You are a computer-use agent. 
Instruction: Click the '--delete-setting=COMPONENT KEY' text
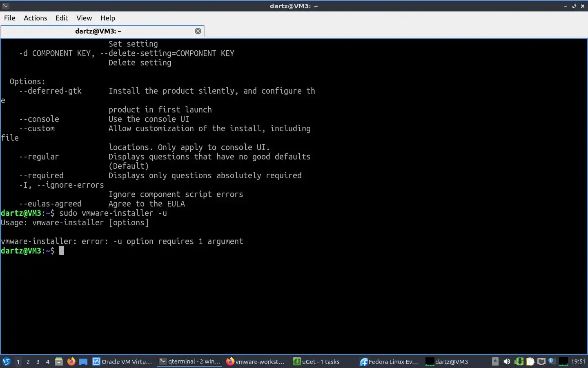click(x=167, y=53)
